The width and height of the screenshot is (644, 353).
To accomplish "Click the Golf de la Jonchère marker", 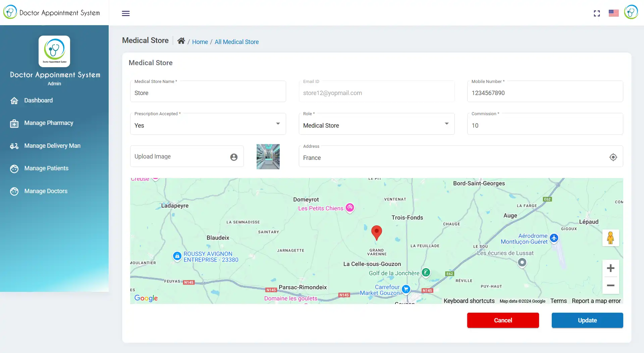I will 426,272.
